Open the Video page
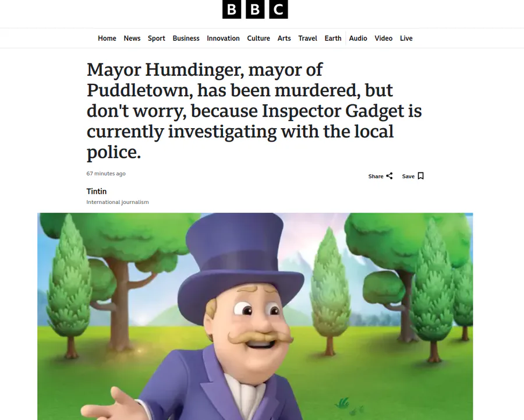The image size is (524, 420). tap(383, 38)
